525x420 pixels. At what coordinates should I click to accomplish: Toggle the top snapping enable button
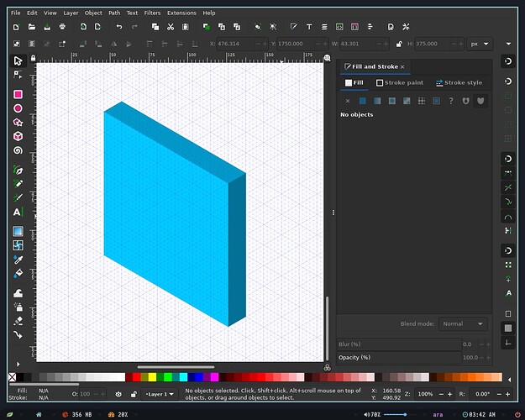(508, 61)
